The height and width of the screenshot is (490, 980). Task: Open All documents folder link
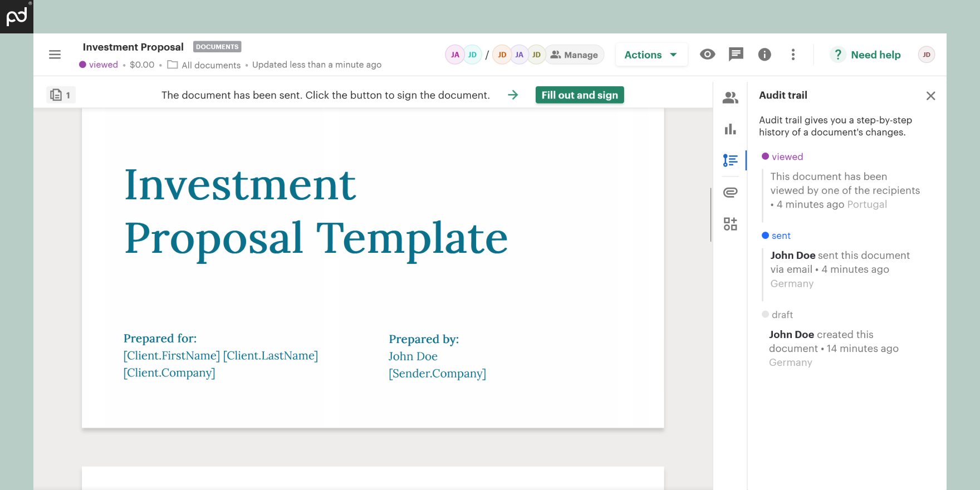click(204, 65)
